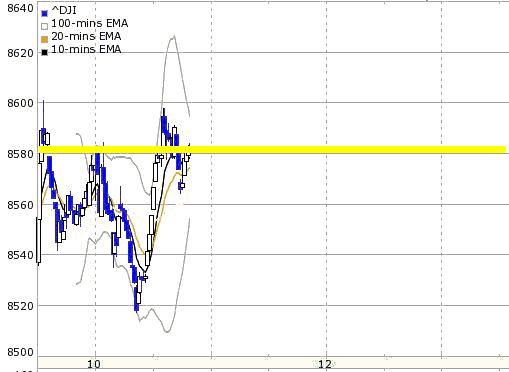Image resolution: width=509 pixels, height=372 pixels.
Task: Click the 8640 price axis label
Action: (x=21, y=8)
